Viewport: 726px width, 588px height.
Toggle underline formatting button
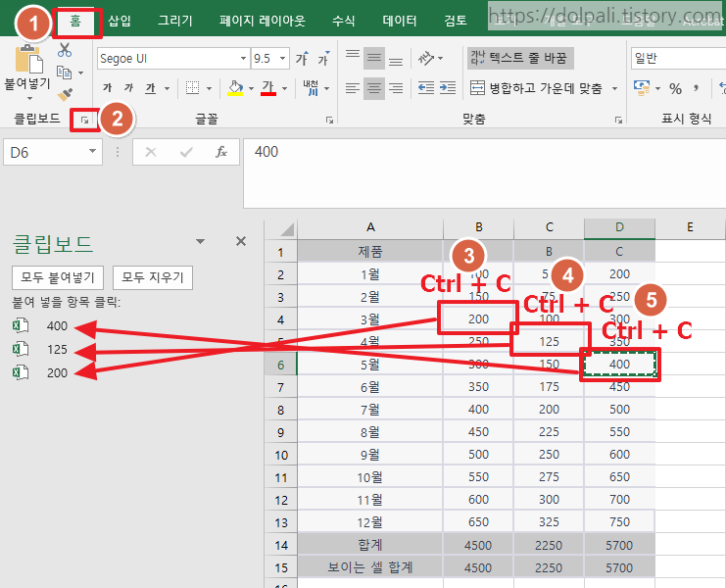point(151,88)
